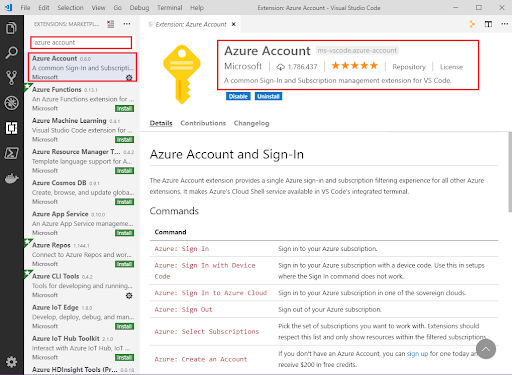Select Azure Account in the extensions list
The width and height of the screenshot is (512, 375).
[82, 67]
